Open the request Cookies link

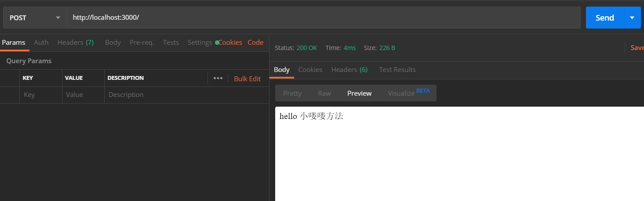pyautogui.click(x=230, y=43)
